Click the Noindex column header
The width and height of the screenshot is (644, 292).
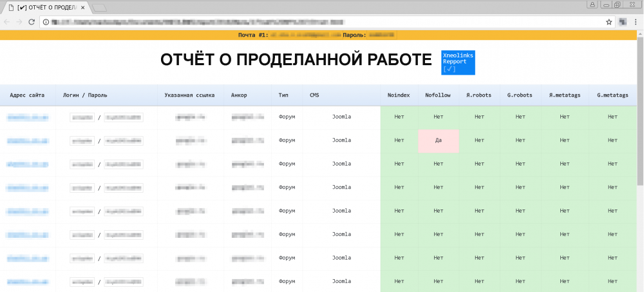point(399,95)
